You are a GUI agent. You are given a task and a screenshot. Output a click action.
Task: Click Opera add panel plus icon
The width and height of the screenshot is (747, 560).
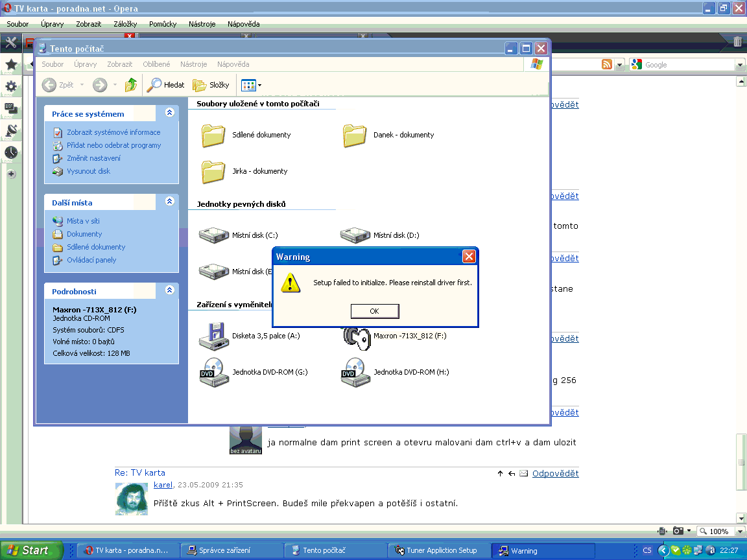click(x=12, y=174)
